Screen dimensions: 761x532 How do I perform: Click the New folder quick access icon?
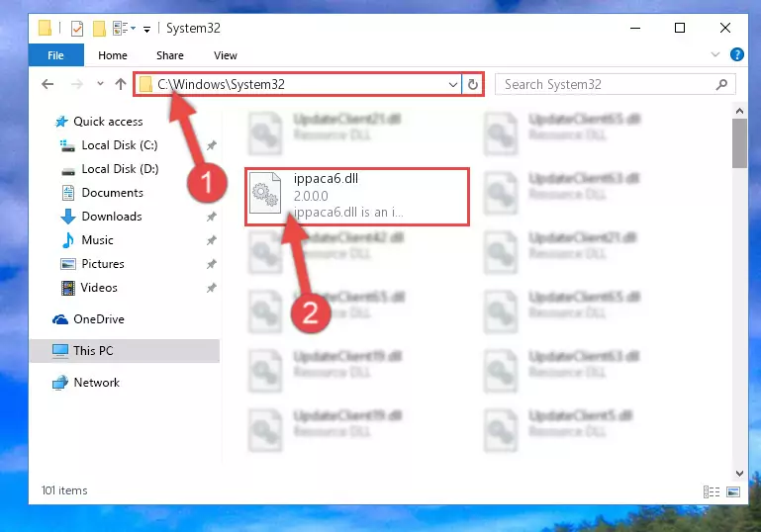(99, 29)
